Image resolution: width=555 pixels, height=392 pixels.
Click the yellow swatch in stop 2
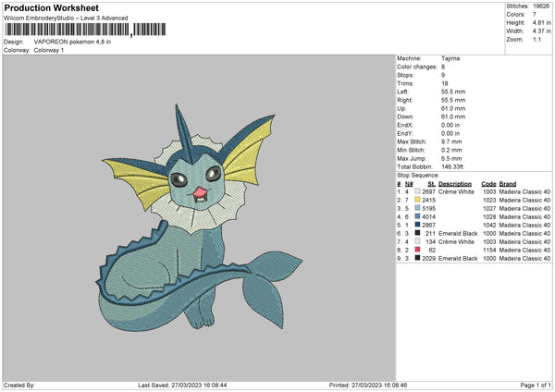click(x=418, y=200)
